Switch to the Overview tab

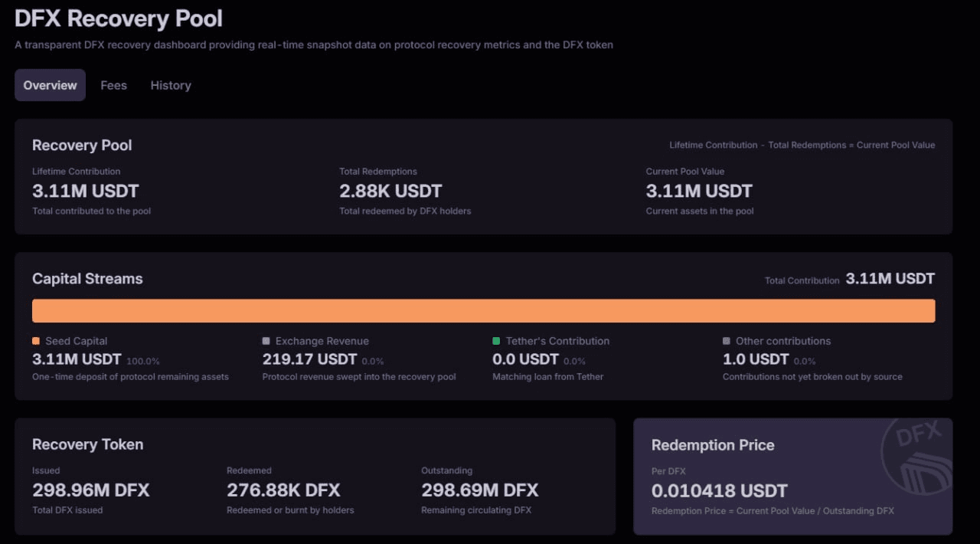pos(50,85)
